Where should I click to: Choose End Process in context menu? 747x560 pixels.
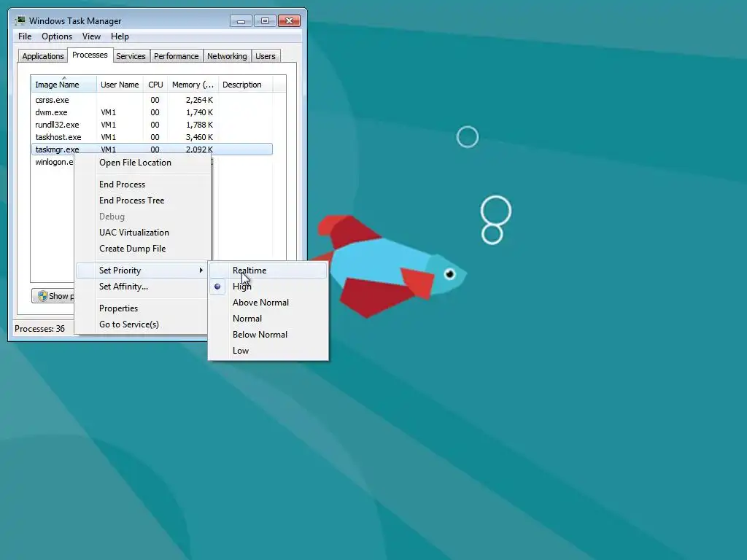[142, 184]
